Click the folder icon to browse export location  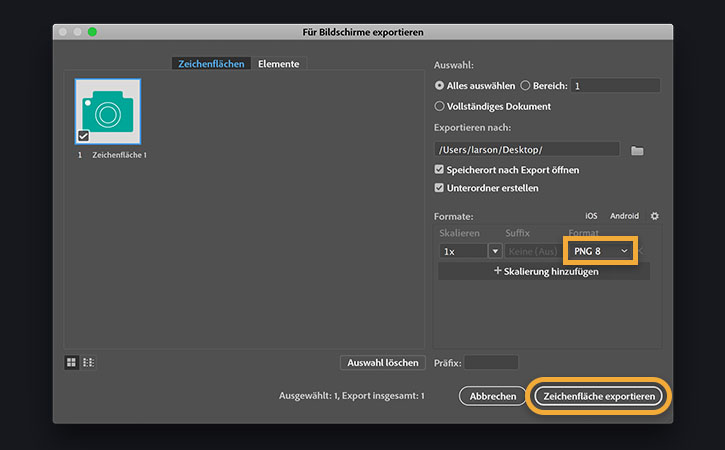(x=637, y=150)
